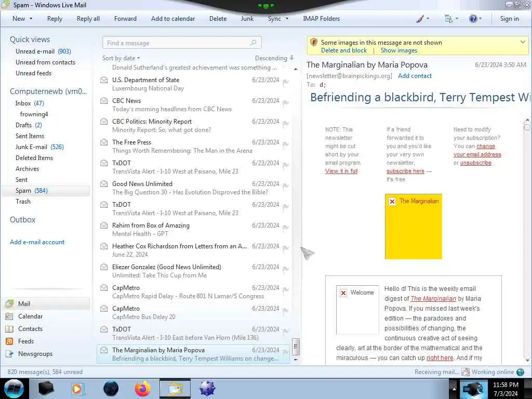Open the Archives folder

pyautogui.click(x=27, y=169)
